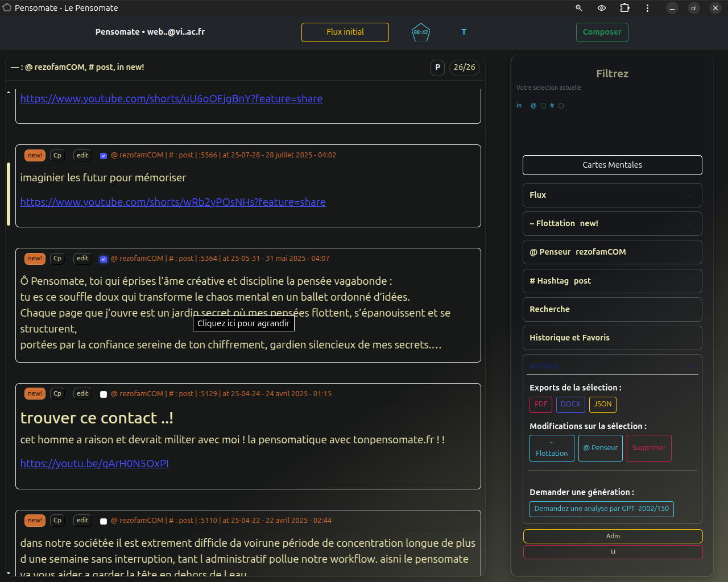
Task: Click the Cp copy icon on post 5566
Action: [x=57, y=155]
